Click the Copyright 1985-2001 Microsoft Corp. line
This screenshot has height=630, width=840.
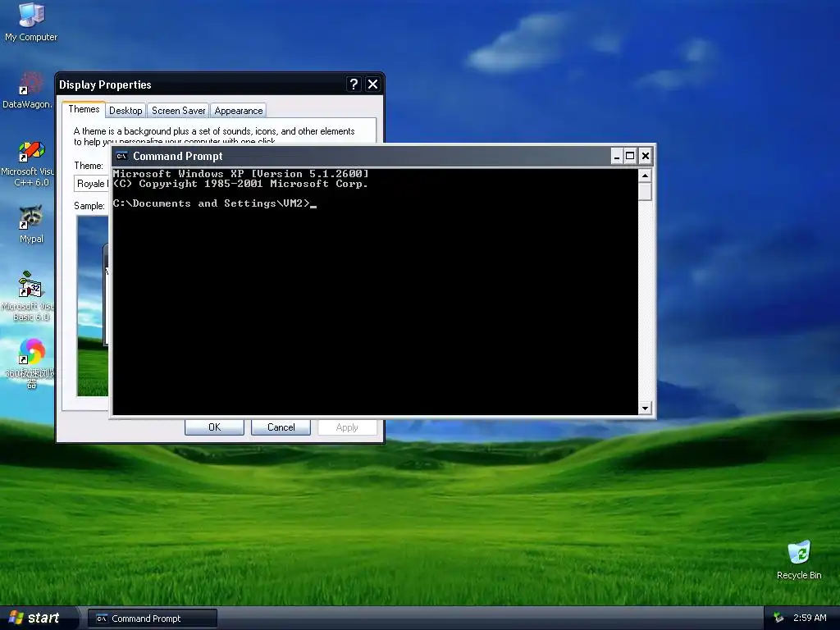pyautogui.click(x=240, y=184)
